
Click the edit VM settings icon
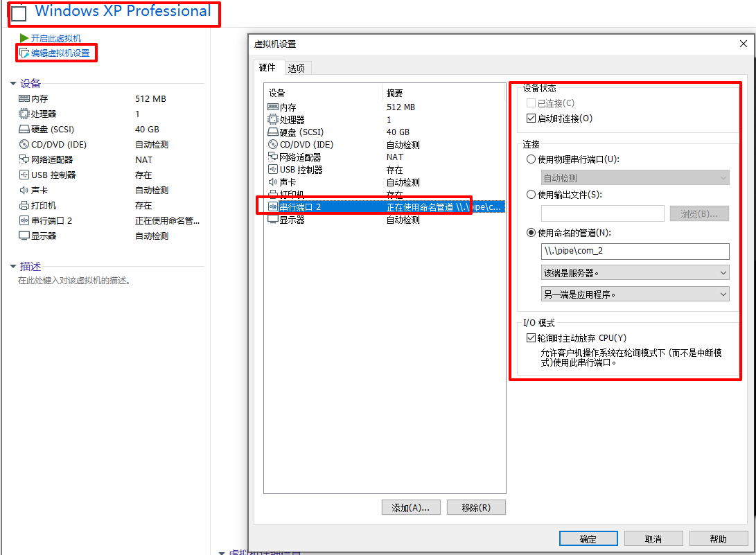pyautogui.click(x=24, y=53)
